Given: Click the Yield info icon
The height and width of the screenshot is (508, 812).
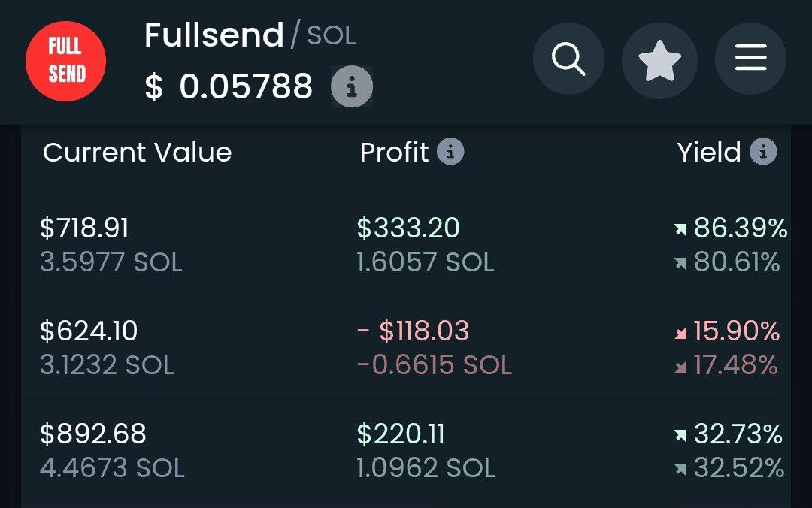Looking at the screenshot, I should coord(763,152).
